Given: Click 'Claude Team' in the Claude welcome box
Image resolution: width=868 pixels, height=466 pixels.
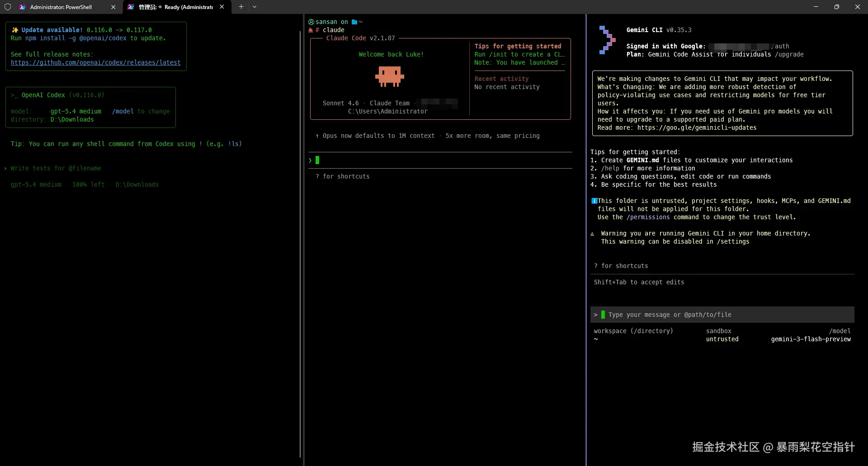Looking at the screenshot, I should click(390, 103).
